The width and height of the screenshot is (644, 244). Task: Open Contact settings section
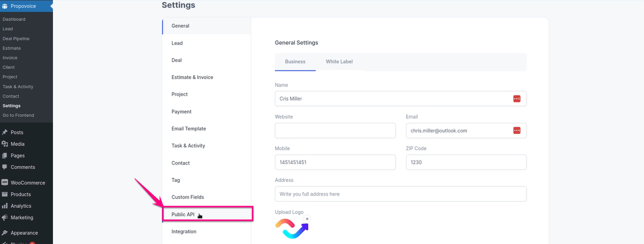tap(206, 163)
